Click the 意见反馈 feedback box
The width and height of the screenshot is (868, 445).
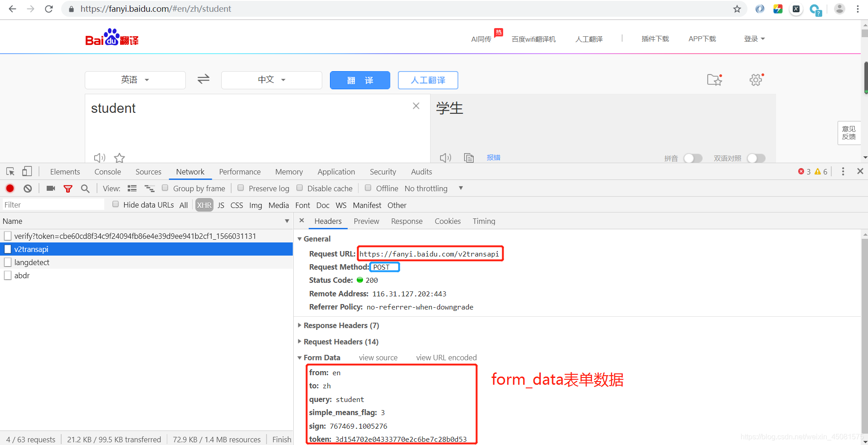click(x=849, y=133)
